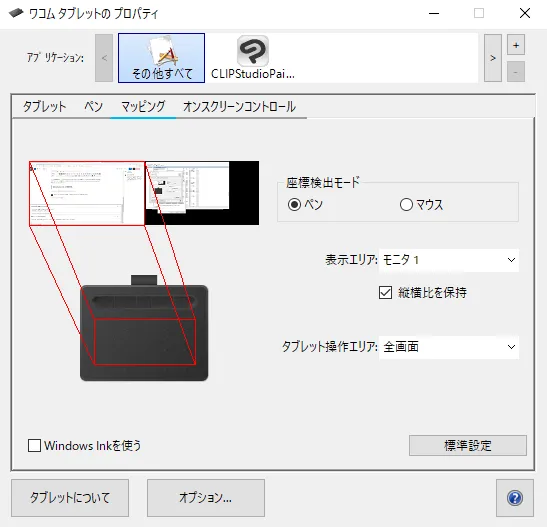Enable the Windows Inkを使う checkbox

[x=34, y=445]
